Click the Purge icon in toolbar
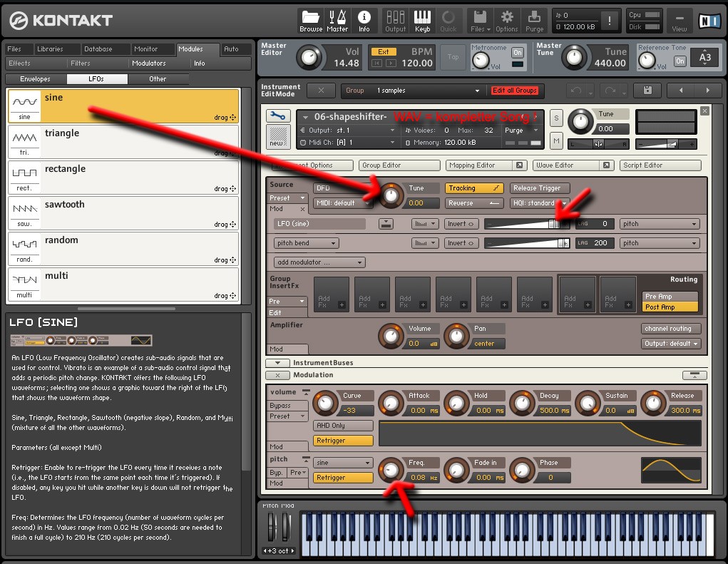The height and width of the screenshot is (564, 728). pyautogui.click(x=534, y=21)
